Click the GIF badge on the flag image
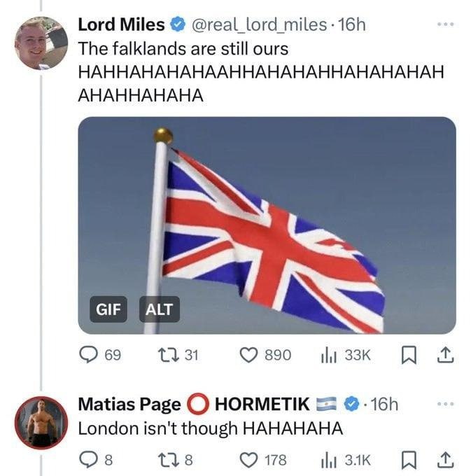This screenshot has height=476, width=471. 108,309
